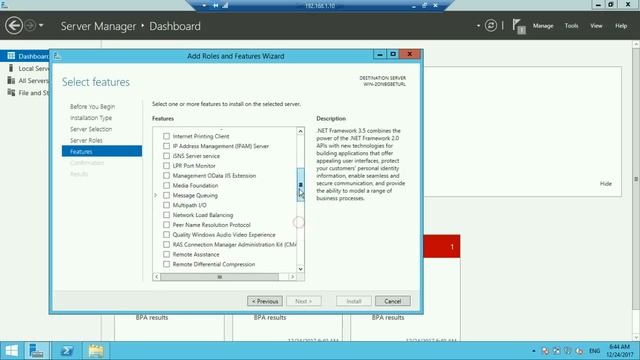Go to the Server Selection step
This screenshot has height=360, width=640.
click(x=91, y=129)
